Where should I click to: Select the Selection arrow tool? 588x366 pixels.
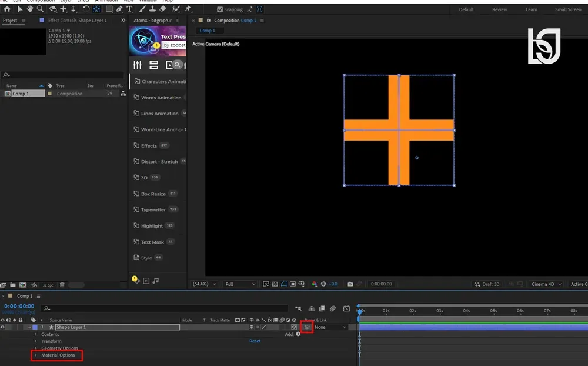[x=20, y=9]
